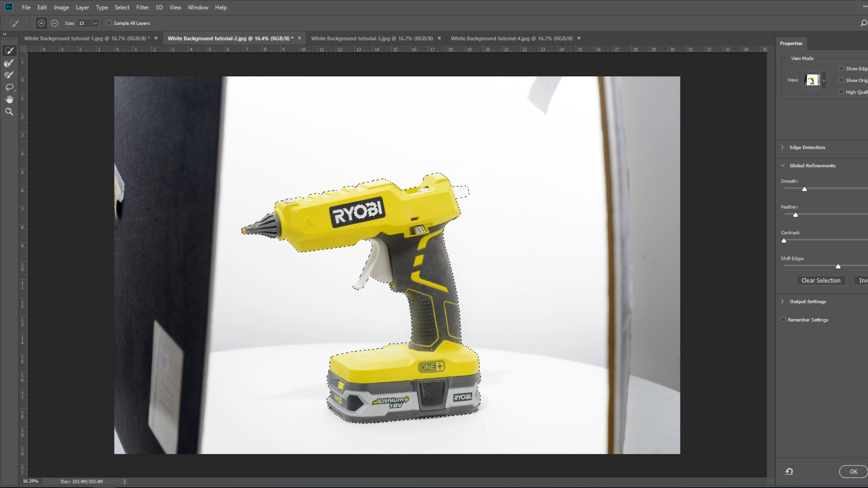Enable High Quality Preview checkbox
This screenshot has height=488, width=868.
coord(841,92)
